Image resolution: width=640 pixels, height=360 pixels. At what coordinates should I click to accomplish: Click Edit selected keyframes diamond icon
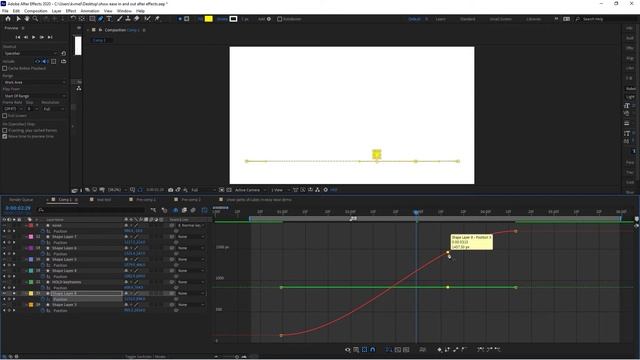tap(439, 350)
